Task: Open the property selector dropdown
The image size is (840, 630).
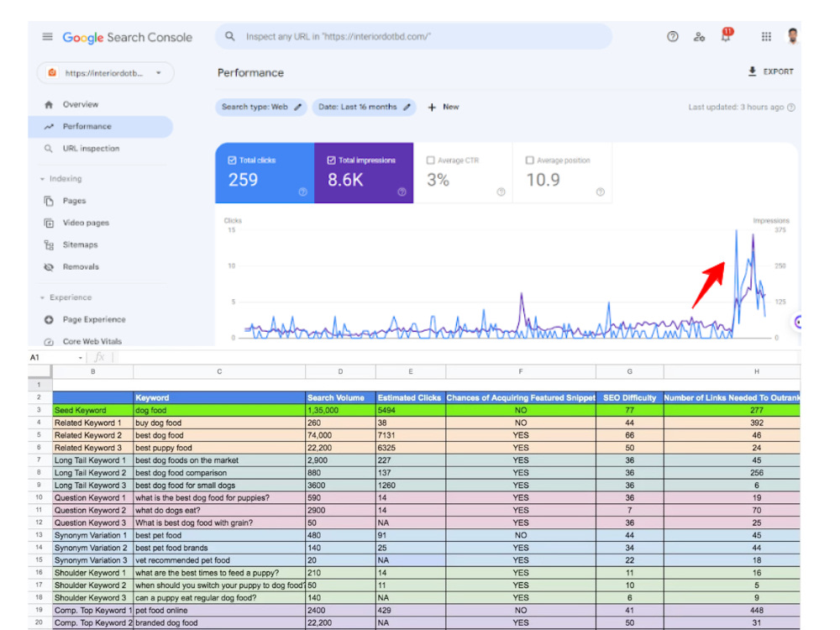Action: pyautogui.click(x=106, y=73)
